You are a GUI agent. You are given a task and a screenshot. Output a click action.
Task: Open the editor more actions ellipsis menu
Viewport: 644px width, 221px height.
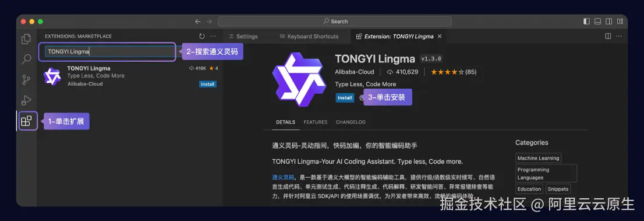click(620, 36)
